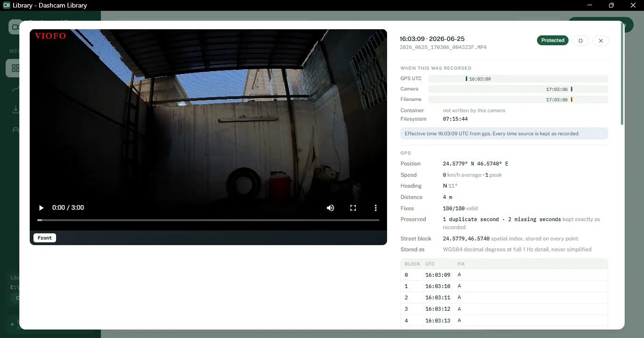This screenshot has width=644, height=338.
Task: Select the position 24.5779° N 46.5740° E
Action: (x=475, y=164)
